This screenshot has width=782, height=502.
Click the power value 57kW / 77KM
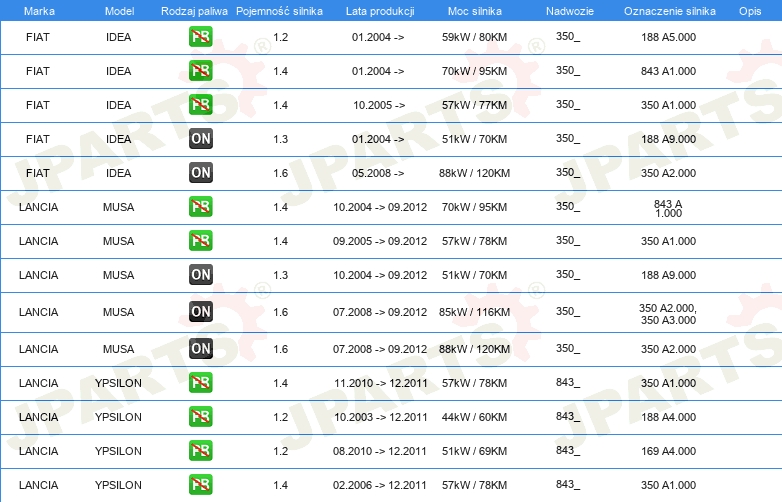(x=474, y=105)
